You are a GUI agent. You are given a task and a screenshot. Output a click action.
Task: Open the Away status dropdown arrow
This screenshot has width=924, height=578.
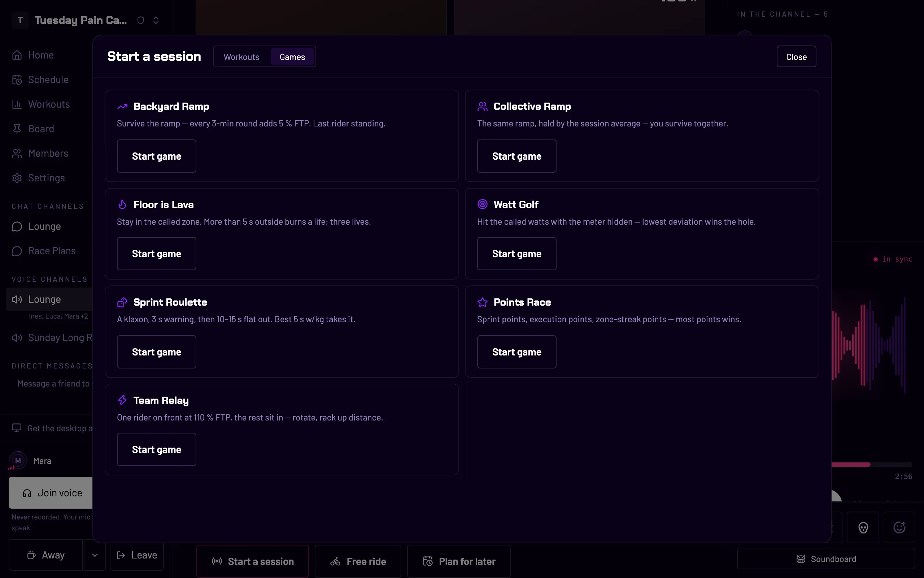click(x=95, y=555)
